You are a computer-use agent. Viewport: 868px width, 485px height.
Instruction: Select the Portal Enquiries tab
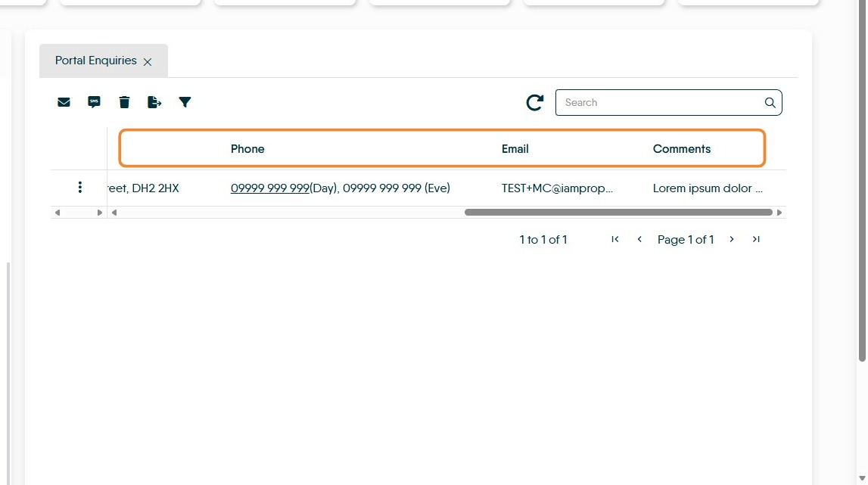(x=96, y=61)
